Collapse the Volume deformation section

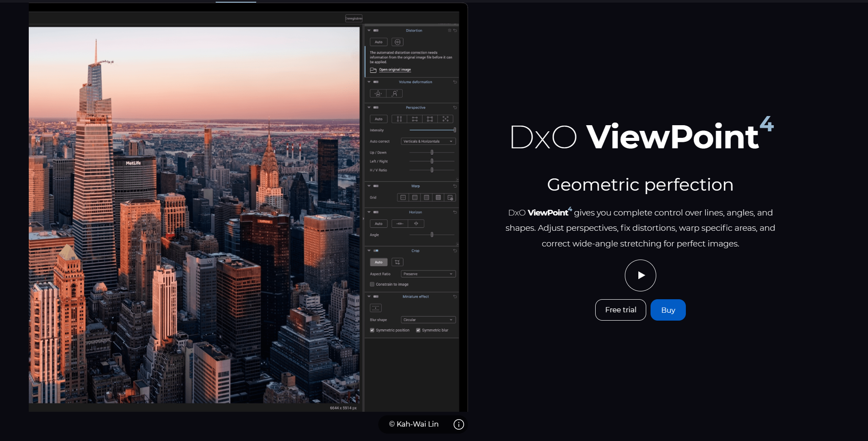tap(369, 82)
